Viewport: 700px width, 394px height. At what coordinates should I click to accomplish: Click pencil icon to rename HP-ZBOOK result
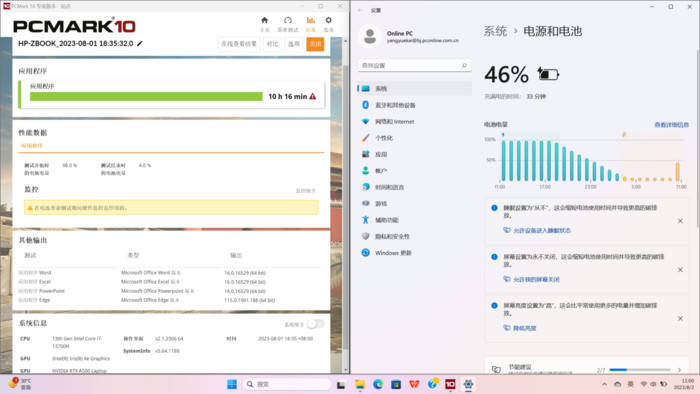tap(140, 43)
